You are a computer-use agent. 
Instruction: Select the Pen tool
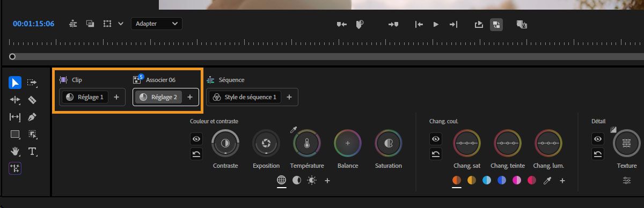click(32, 117)
